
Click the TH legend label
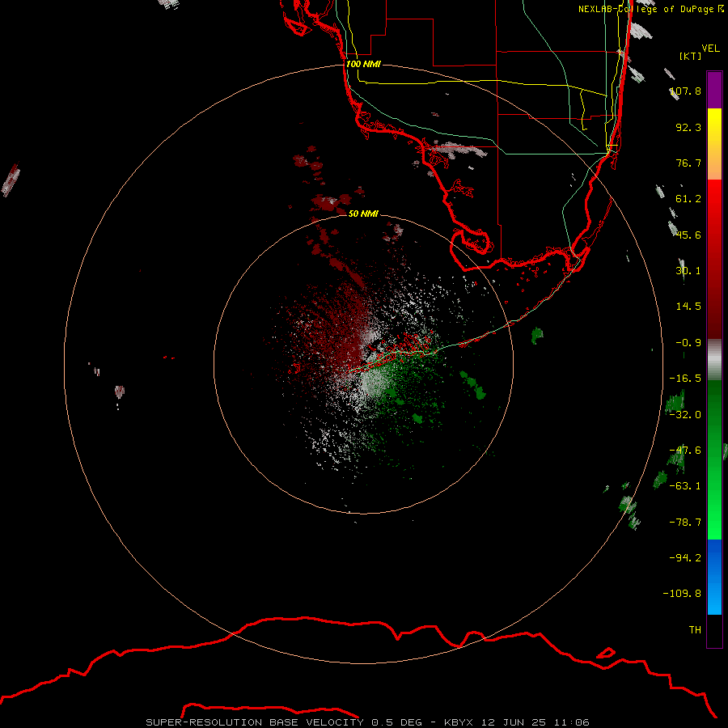click(x=695, y=630)
